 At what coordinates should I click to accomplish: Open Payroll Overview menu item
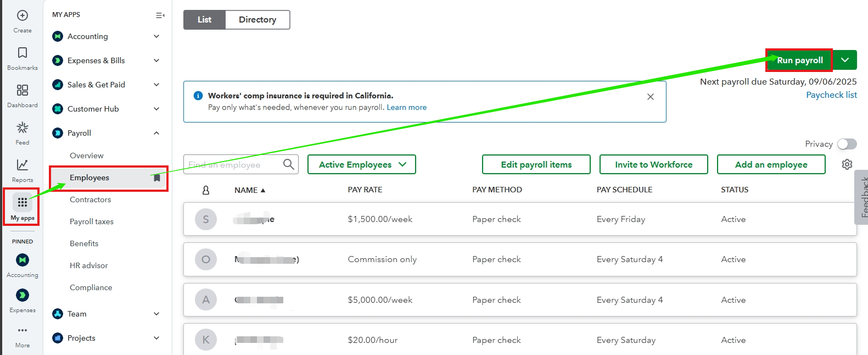(87, 156)
